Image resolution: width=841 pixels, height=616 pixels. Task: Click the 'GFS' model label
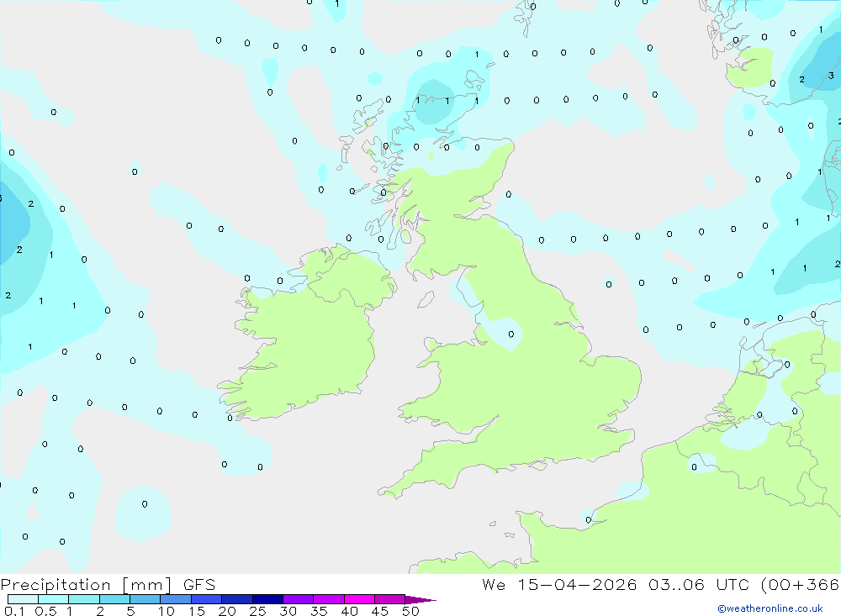tap(199, 585)
